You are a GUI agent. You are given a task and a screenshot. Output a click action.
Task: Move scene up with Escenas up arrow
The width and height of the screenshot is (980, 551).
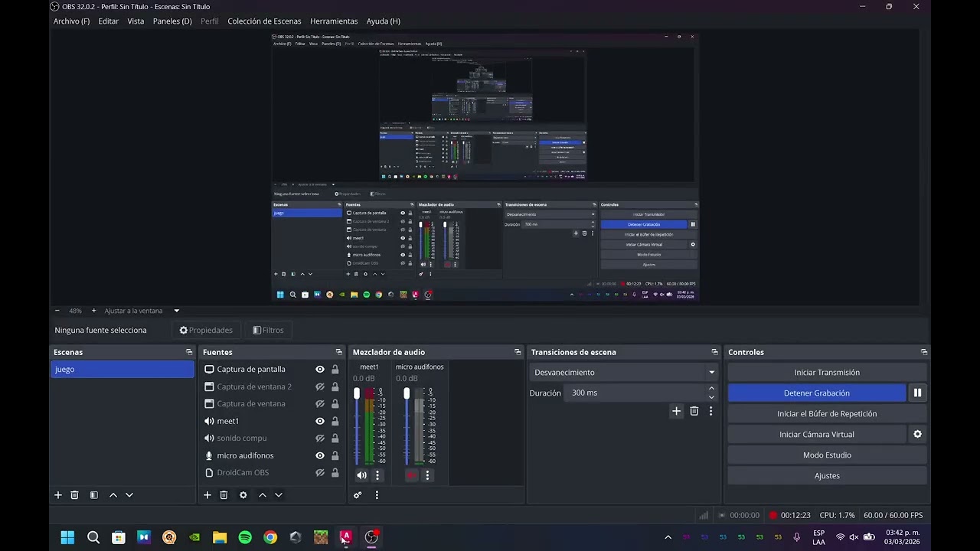pyautogui.click(x=113, y=495)
